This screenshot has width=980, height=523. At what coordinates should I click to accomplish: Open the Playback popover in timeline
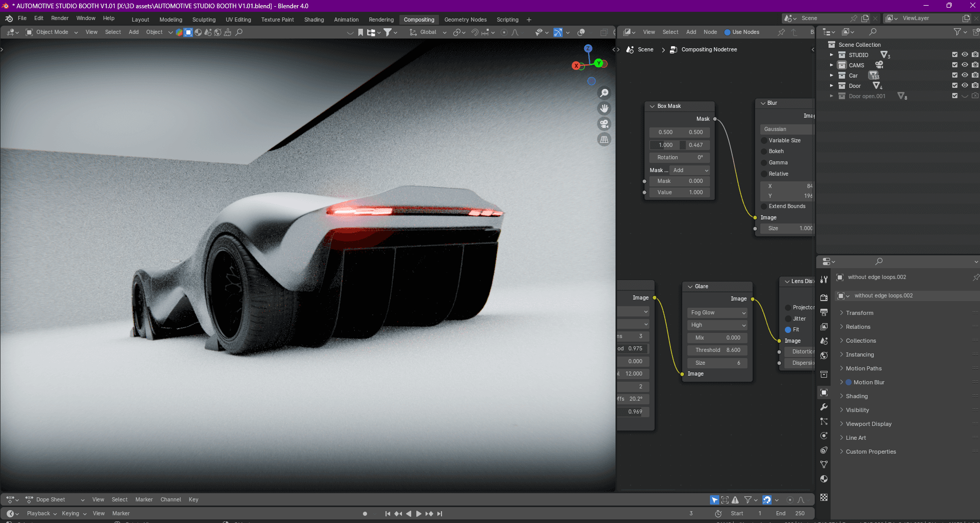(42, 513)
